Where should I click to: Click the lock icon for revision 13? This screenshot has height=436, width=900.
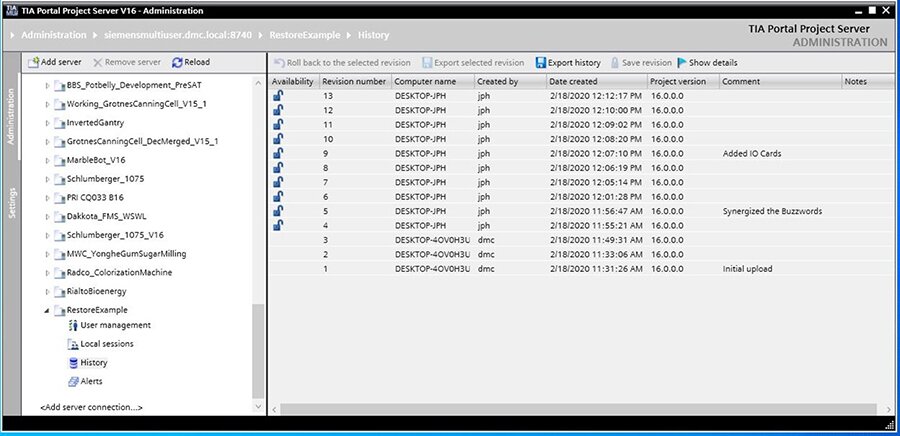point(278,96)
